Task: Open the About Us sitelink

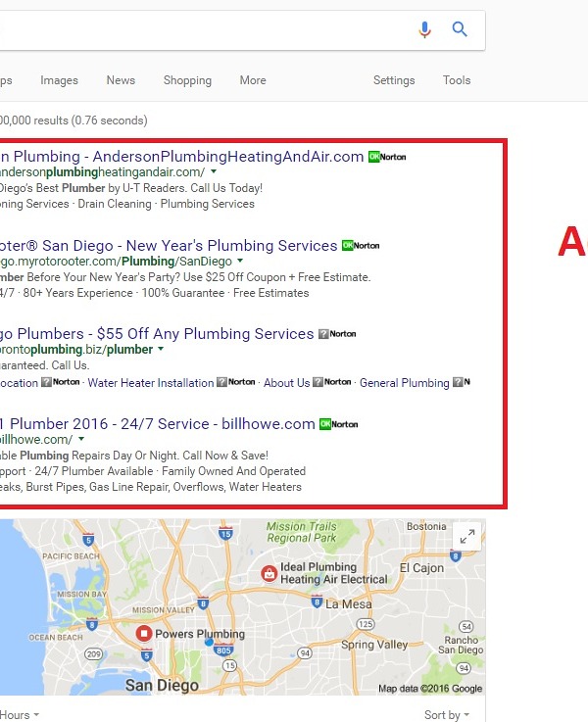Action: pos(286,383)
